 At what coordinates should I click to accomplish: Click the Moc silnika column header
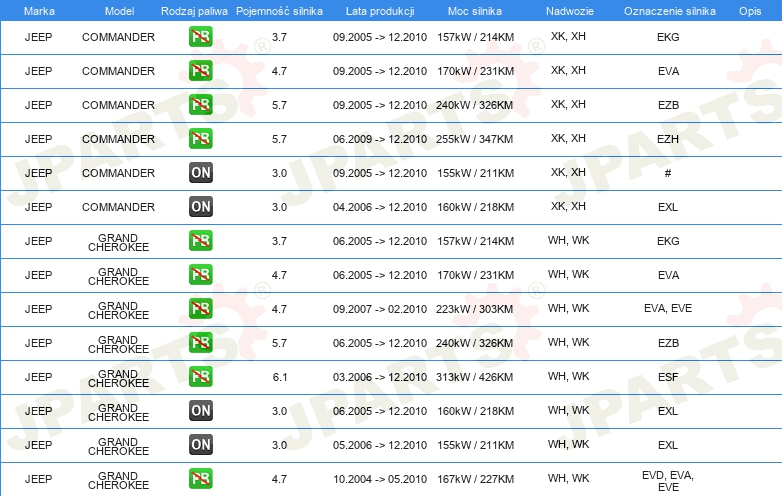pos(475,11)
